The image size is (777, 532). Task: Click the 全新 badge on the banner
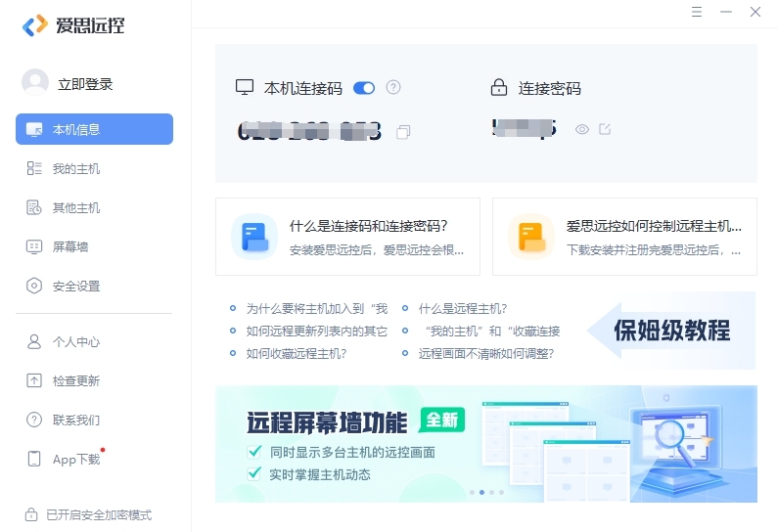pyautogui.click(x=442, y=421)
